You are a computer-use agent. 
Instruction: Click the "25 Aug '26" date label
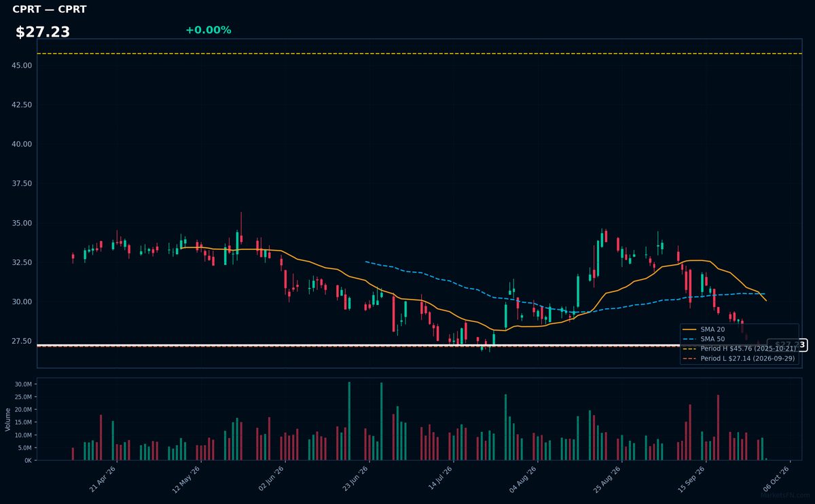pyautogui.click(x=608, y=478)
